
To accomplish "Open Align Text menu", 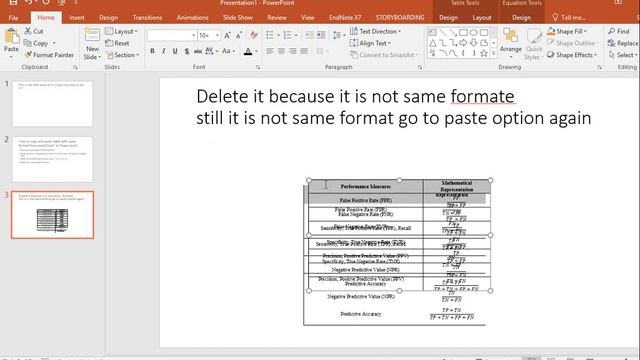I will coord(370,43).
